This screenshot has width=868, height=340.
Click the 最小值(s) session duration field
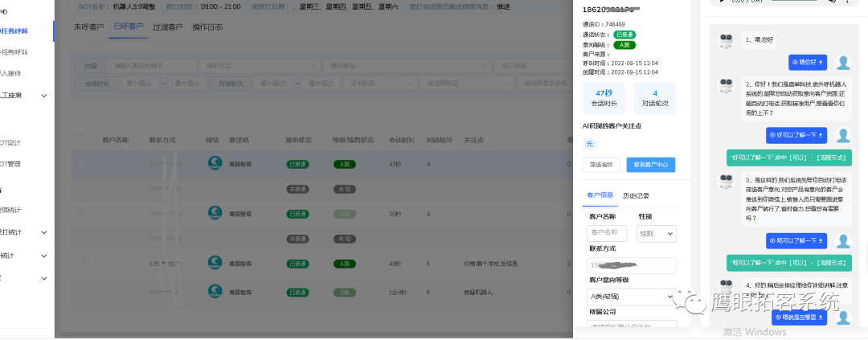click(x=139, y=84)
